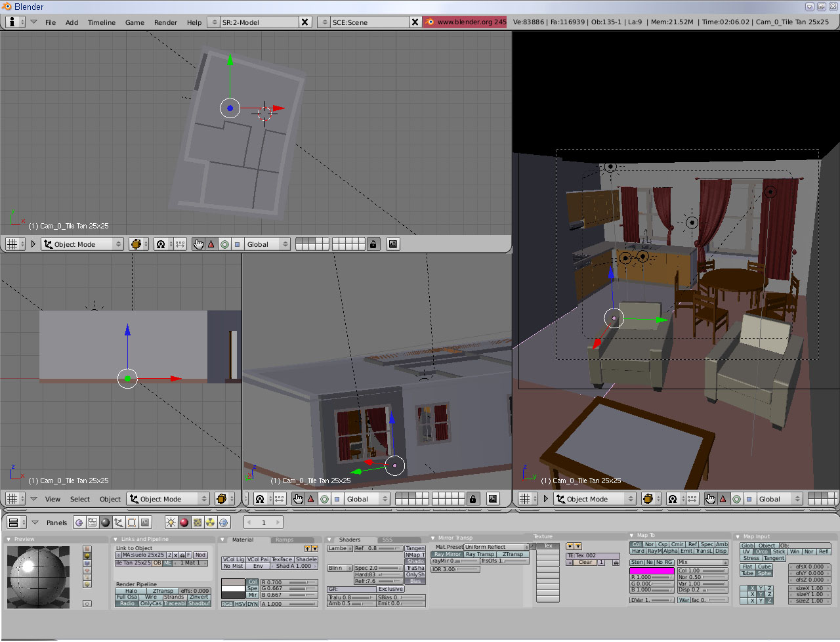
Task: Click the Clear texture button
Action: click(585, 563)
